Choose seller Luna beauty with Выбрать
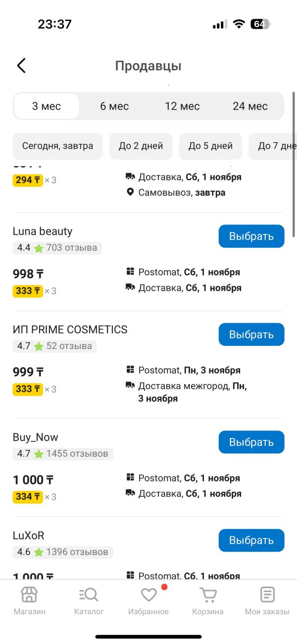297x644 pixels. tap(251, 236)
